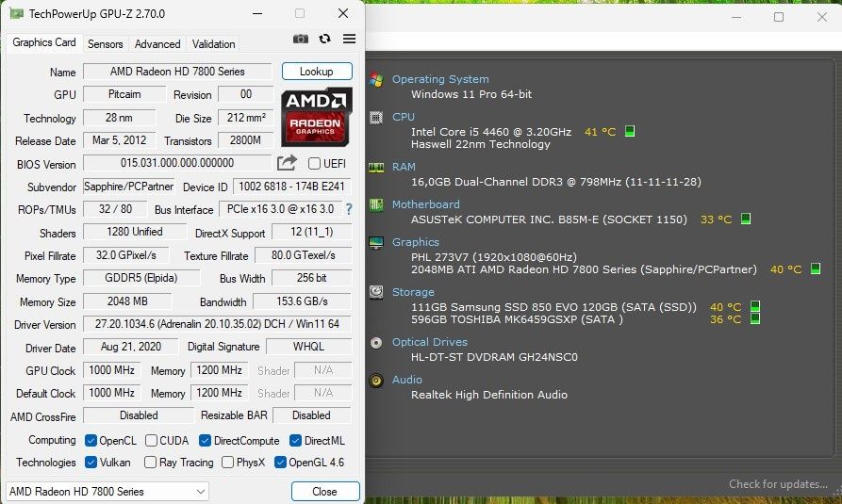This screenshot has width=842, height=504.
Task: Open the Storage section link
Action: tap(413, 292)
